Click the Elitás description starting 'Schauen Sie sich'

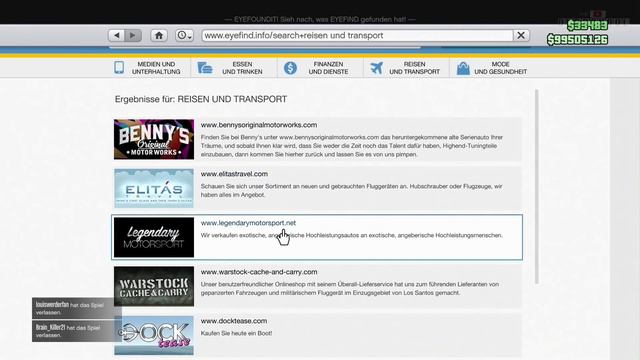[x=351, y=191]
